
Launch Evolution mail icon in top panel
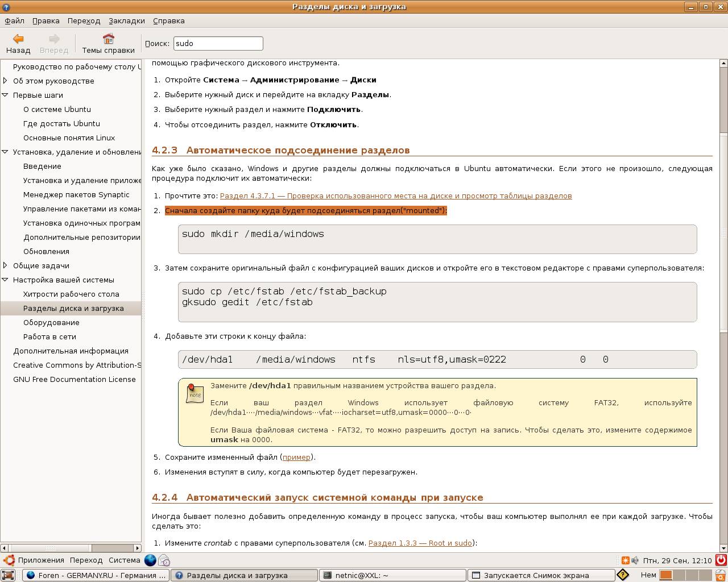164,560
